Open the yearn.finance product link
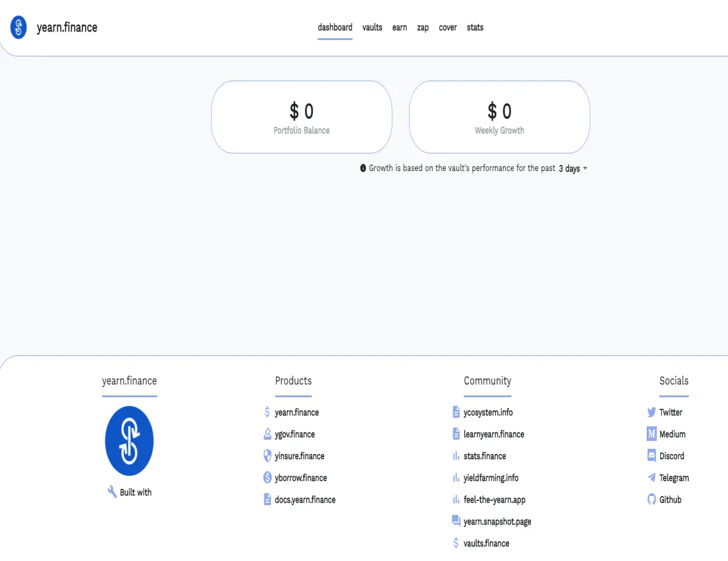Image resolution: width=728 pixels, height=561 pixels. point(297,412)
